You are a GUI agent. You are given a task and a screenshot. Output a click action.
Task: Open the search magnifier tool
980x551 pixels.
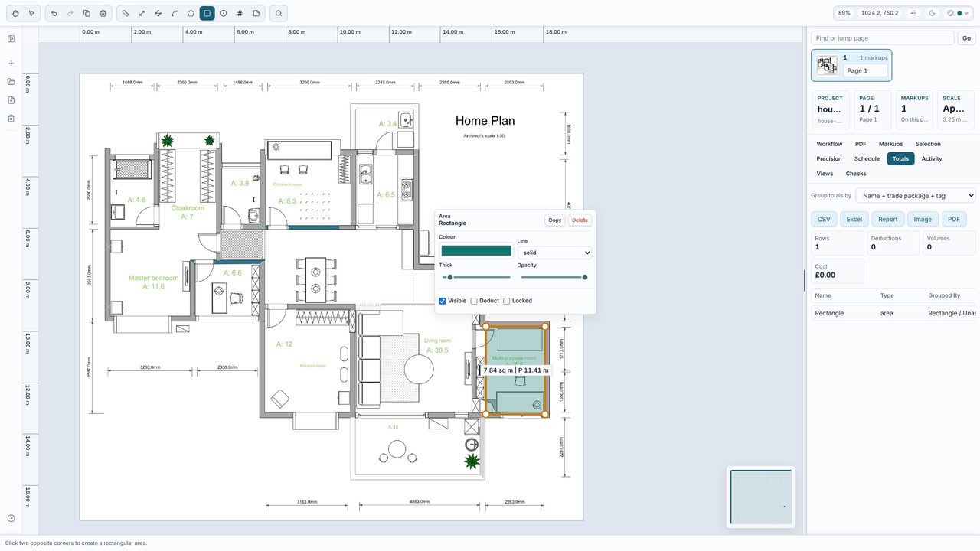coord(279,13)
